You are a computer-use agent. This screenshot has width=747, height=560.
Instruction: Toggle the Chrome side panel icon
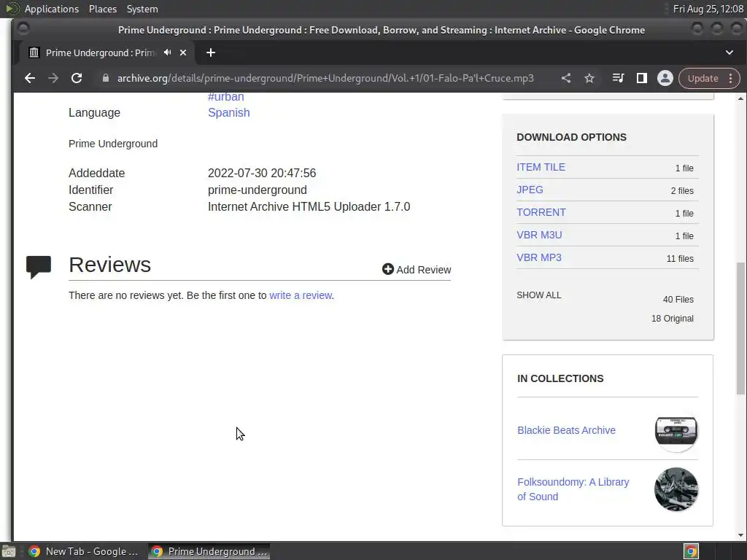click(x=642, y=78)
